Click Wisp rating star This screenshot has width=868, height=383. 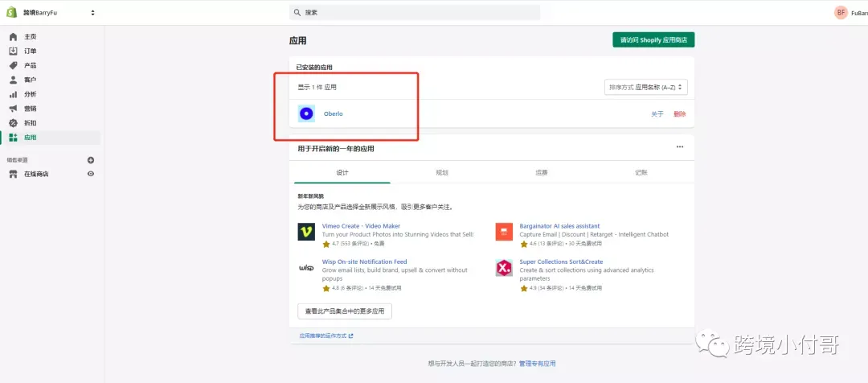click(326, 288)
